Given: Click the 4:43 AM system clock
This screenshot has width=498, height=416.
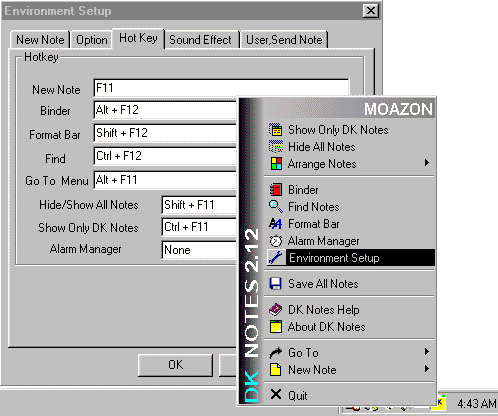Looking at the screenshot, I should point(477,404).
